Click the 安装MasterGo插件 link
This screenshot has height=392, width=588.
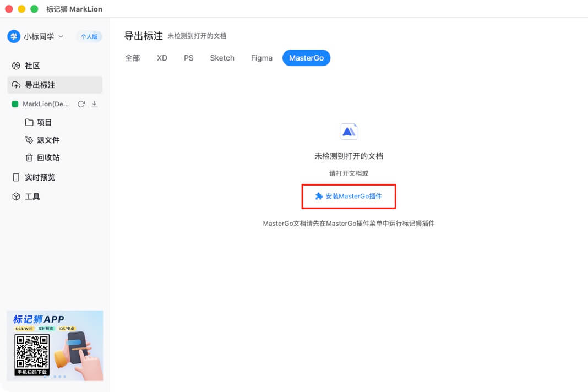pos(349,196)
